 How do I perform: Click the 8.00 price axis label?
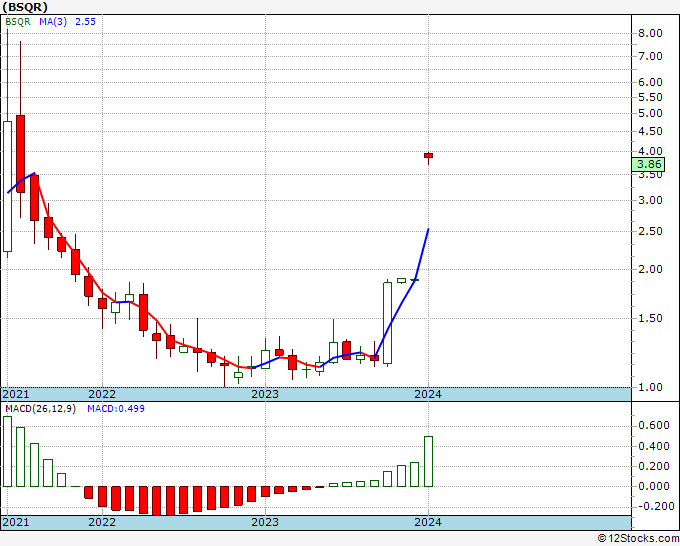pos(651,33)
